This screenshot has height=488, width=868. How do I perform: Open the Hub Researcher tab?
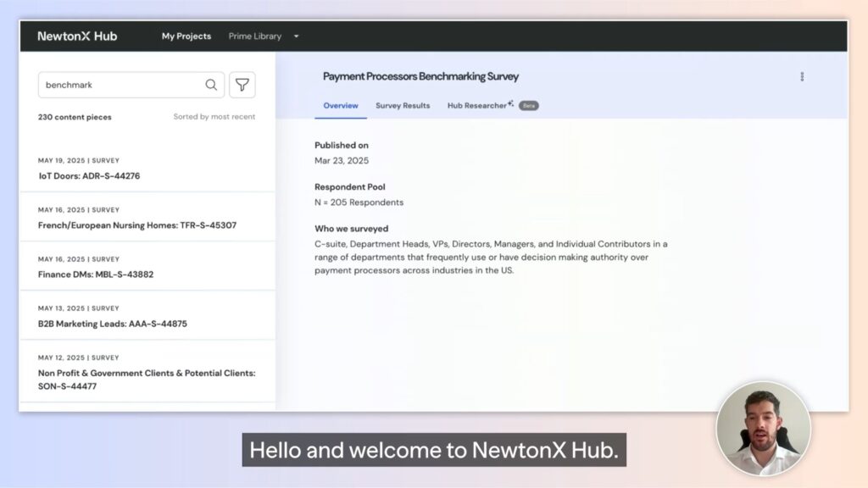click(476, 106)
